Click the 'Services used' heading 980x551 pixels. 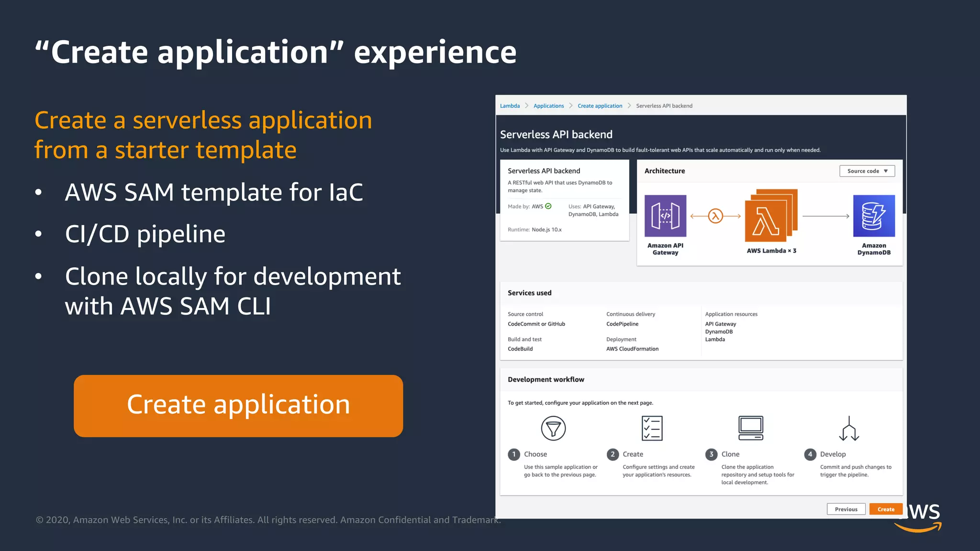(x=530, y=293)
